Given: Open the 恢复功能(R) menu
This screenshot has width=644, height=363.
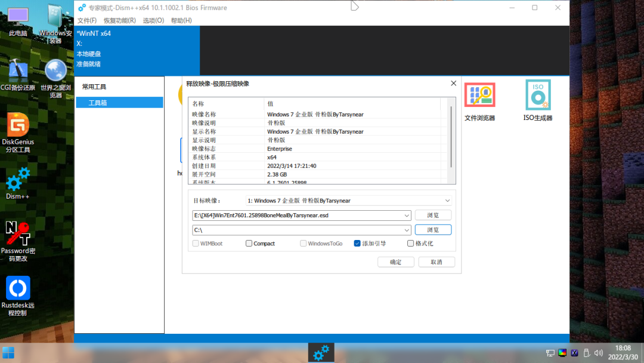Looking at the screenshot, I should [119, 20].
